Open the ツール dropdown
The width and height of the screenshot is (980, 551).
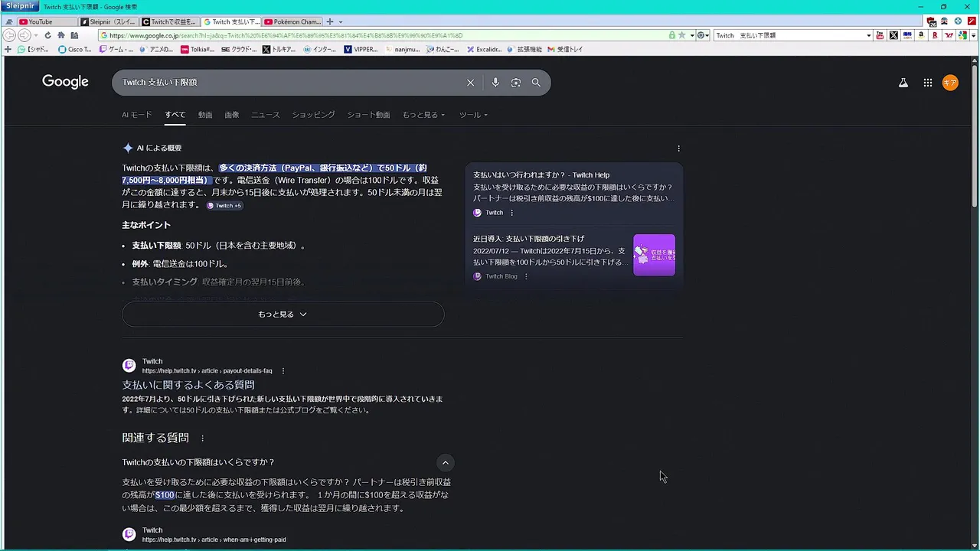(x=473, y=115)
